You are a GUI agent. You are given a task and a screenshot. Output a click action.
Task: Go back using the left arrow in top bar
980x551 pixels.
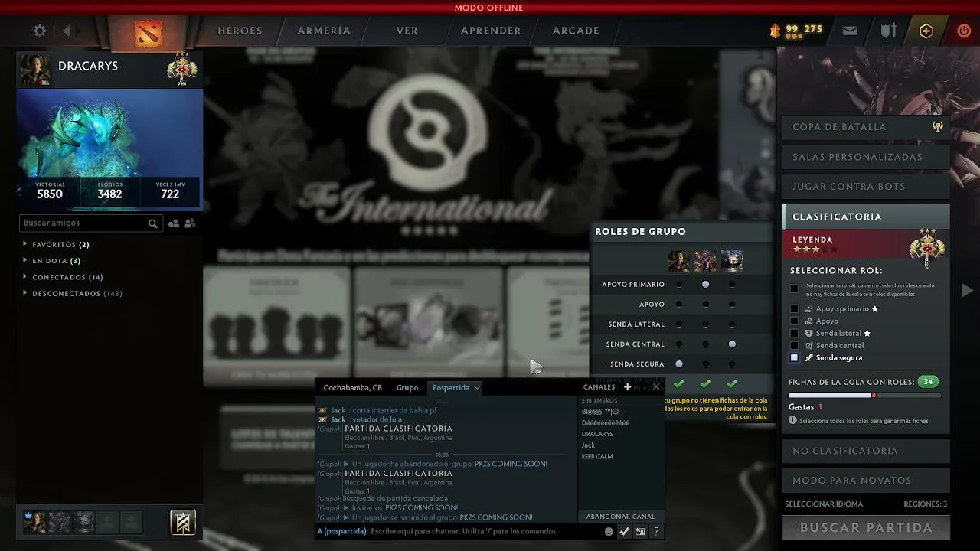[x=67, y=31]
